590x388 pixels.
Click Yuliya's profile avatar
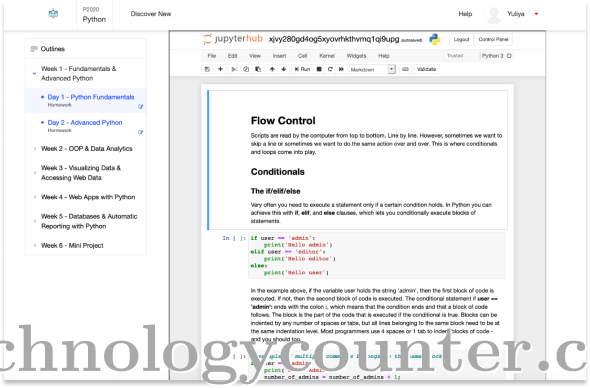[x=494, y=14]
